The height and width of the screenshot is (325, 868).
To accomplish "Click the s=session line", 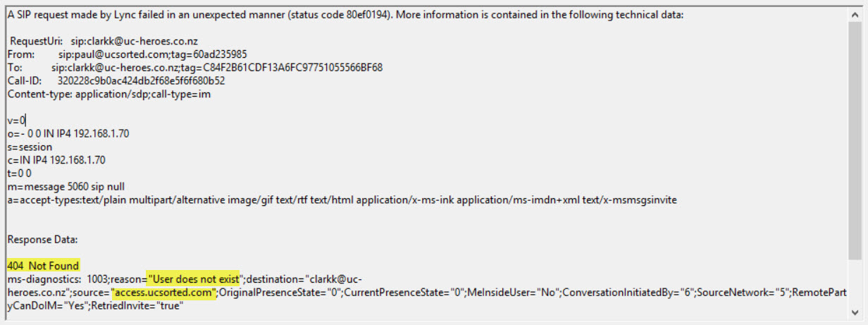I will 30,147.
